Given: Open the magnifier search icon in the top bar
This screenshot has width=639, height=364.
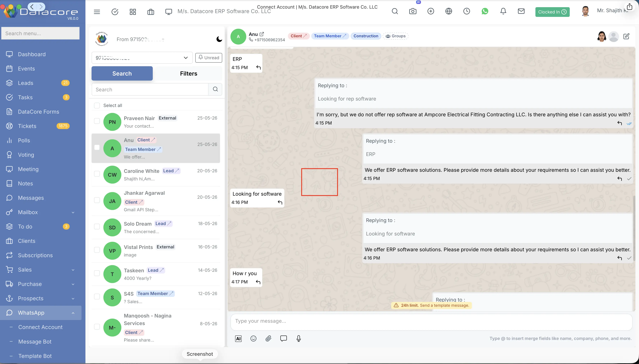Looking at the screenshot, I should coord(395,11).
